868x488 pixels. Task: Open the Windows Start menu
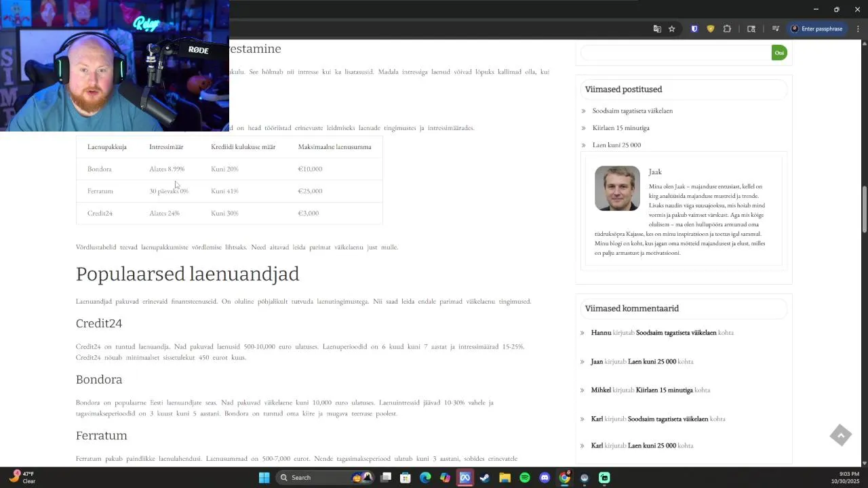pyautogui.click(x=264, y=478)
